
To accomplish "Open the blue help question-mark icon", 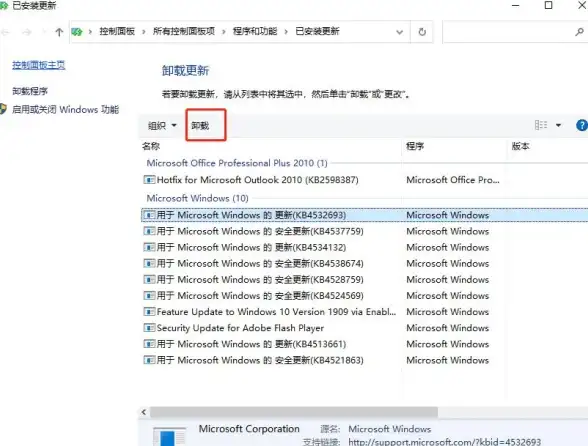I will pos(582,125).
